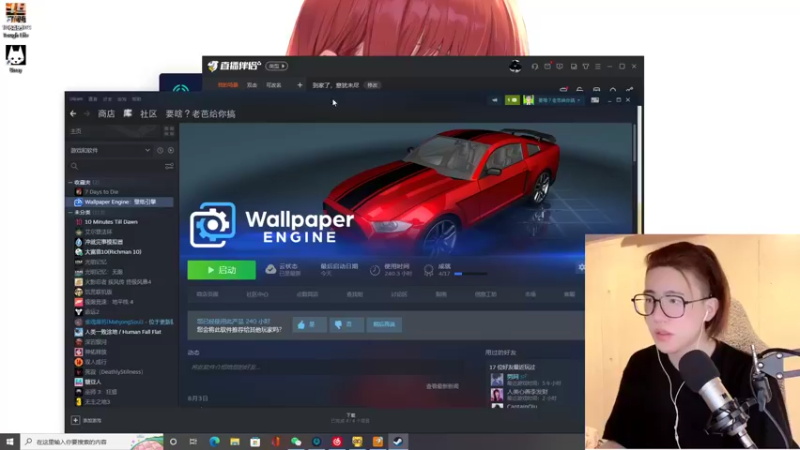Open WeChat from taskbar

(x=296, y=442)
